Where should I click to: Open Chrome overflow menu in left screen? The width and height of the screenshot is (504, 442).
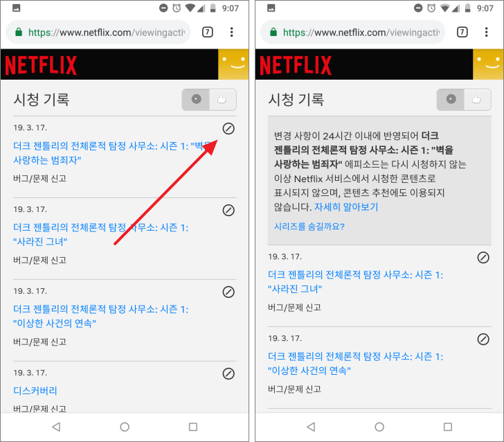[x=231, y=32]
